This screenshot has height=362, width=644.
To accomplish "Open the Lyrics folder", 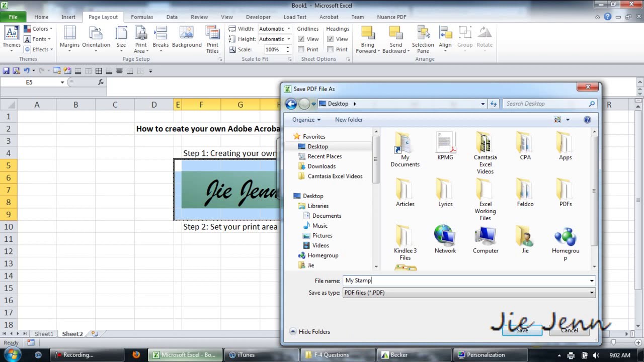I will click(x=445, y=193).
